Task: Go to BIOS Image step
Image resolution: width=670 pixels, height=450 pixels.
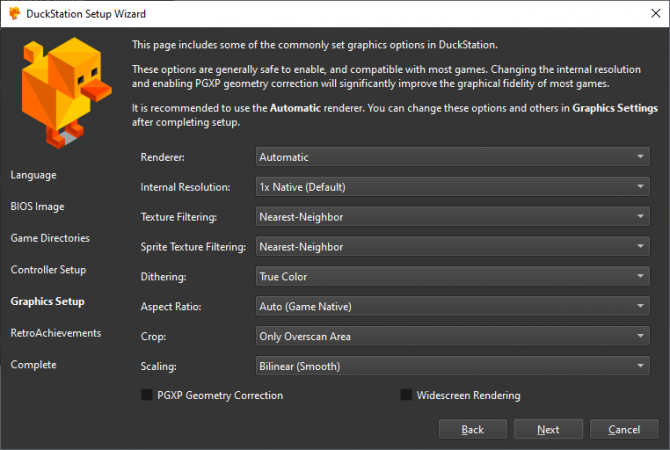Action: pyautogui.click(x=38, y=207)
